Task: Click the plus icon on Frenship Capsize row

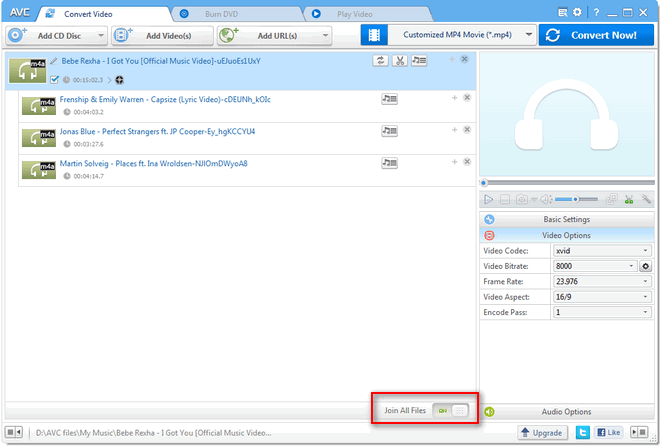Action: click(x=455, y=98)
